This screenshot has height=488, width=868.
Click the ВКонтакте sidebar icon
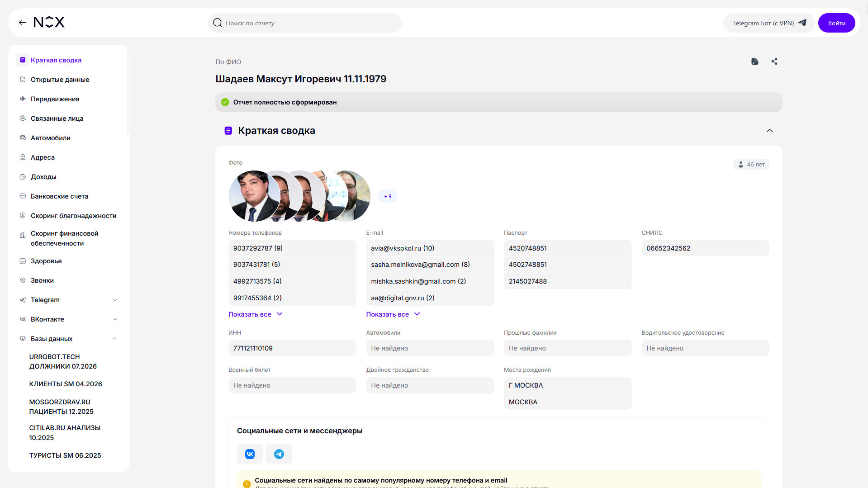[x=23, y=319]
